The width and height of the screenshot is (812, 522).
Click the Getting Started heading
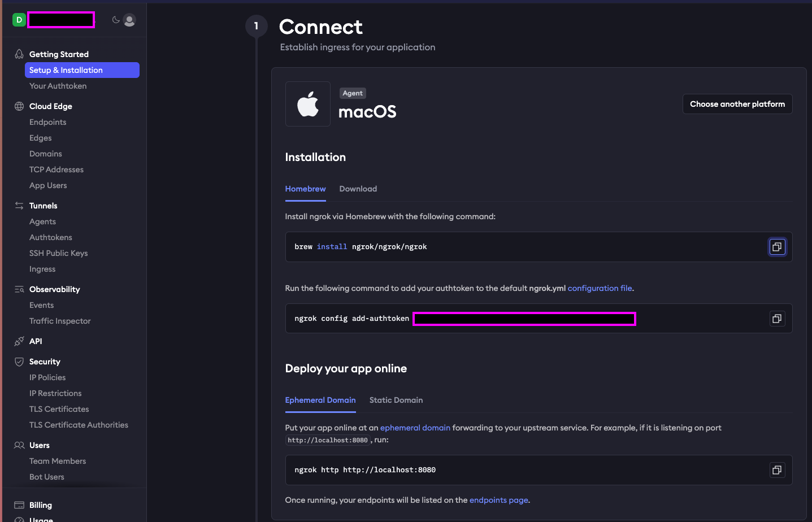[x=59, y=54]
